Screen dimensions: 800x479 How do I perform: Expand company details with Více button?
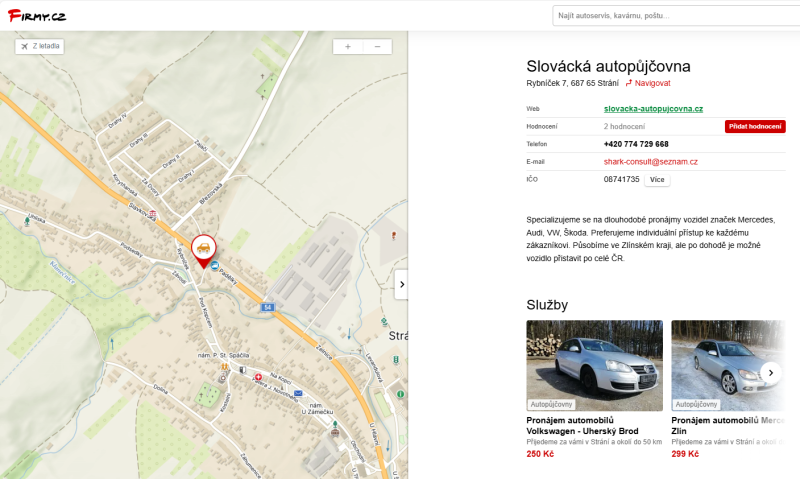coord(657,180)
